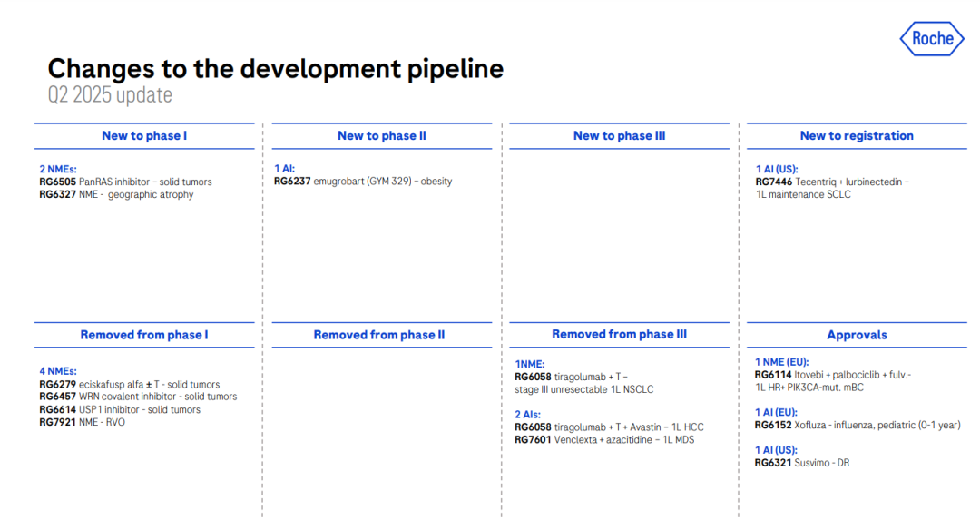
Task: Select the '2 NMEs:' label
Action: point(58,170)
